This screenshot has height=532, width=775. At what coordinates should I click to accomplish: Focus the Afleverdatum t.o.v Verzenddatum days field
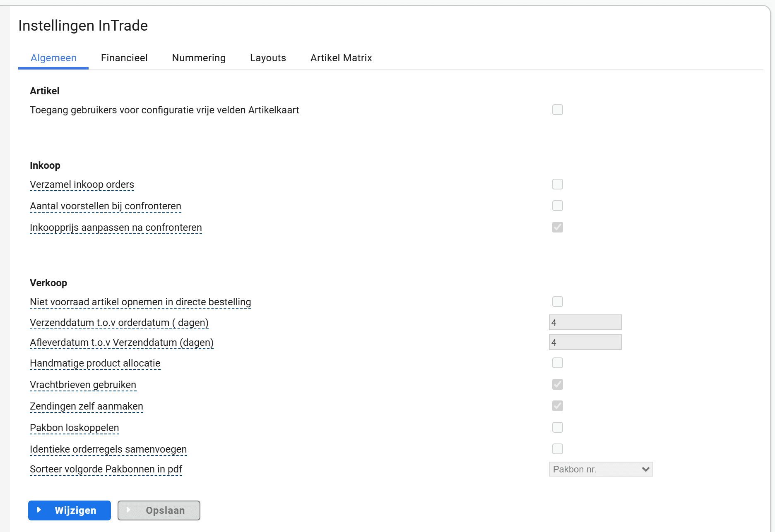585,342
